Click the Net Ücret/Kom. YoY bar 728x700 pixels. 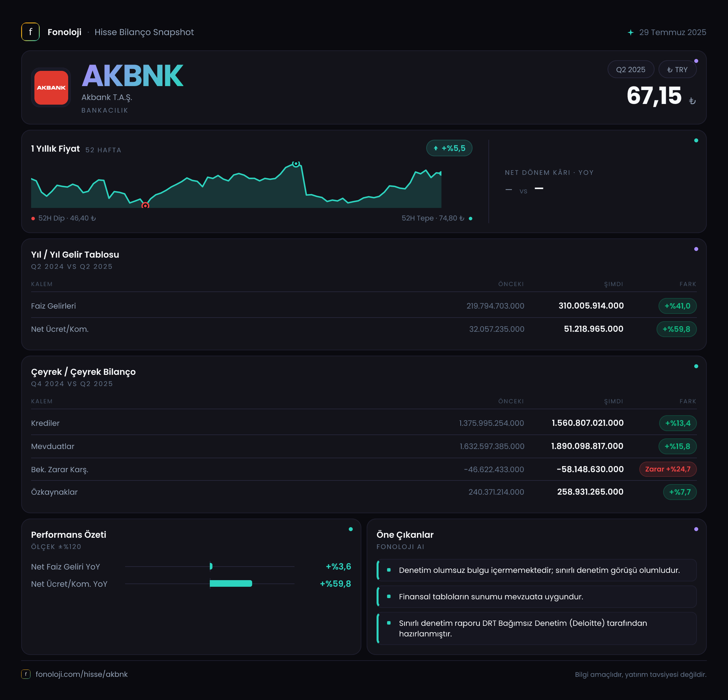click(x=231, y=583)
